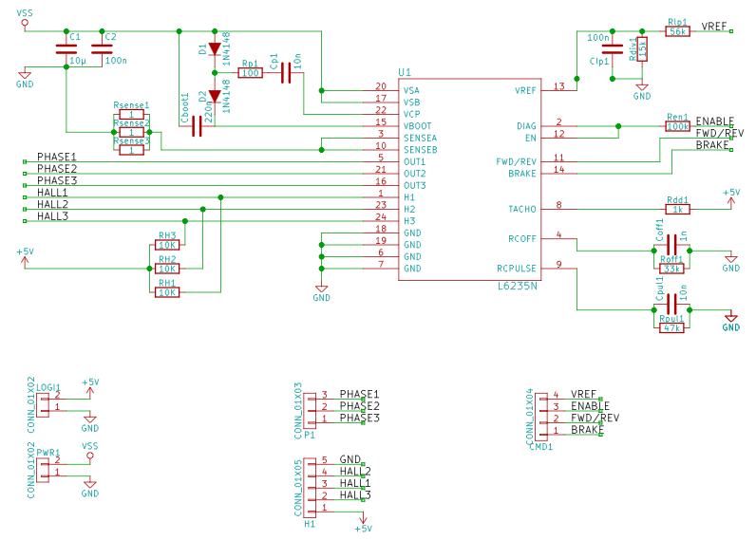Click ENABLE net label beside Ren1
756x540 pixels.
715,121
